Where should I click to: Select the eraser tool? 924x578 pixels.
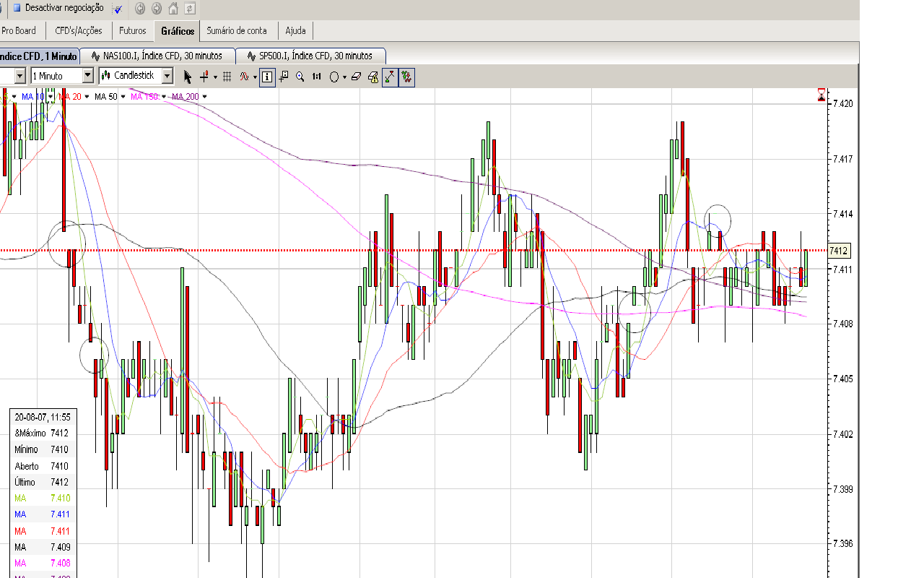356,77
